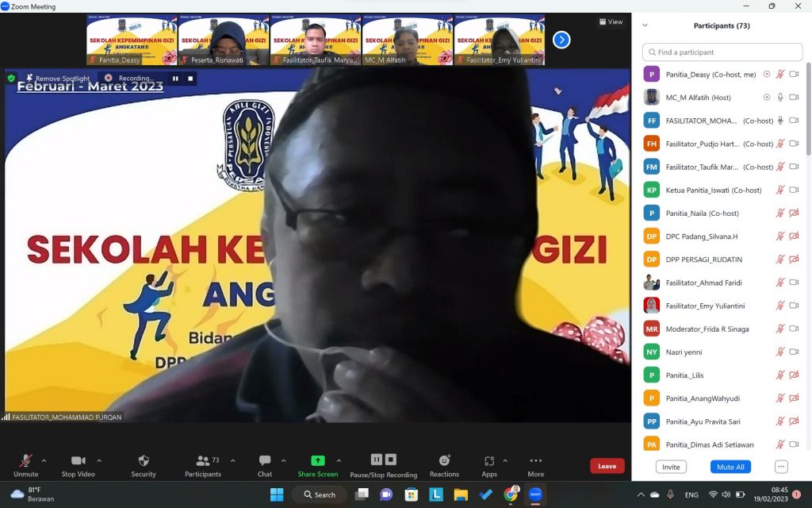Open the Reactions menu

click(444, 461)
